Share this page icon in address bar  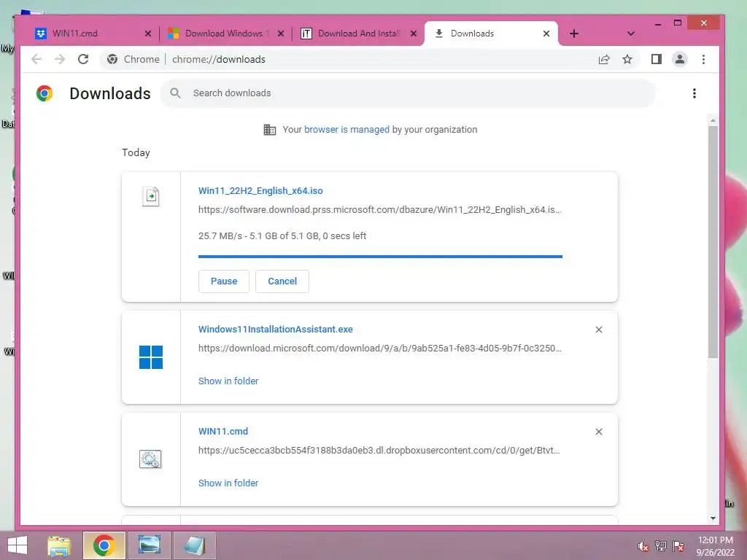coord(604,59)
